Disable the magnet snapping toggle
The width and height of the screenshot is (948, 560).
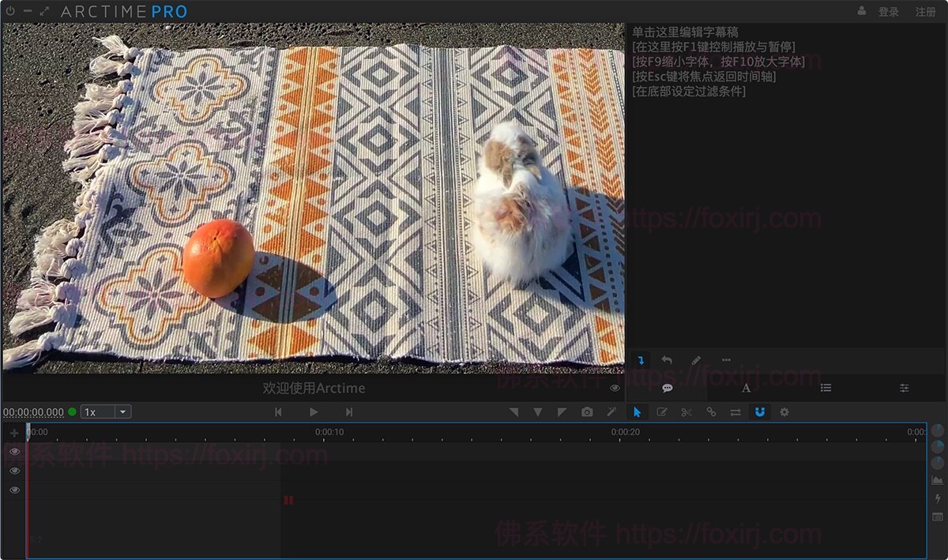pos(758,412)
